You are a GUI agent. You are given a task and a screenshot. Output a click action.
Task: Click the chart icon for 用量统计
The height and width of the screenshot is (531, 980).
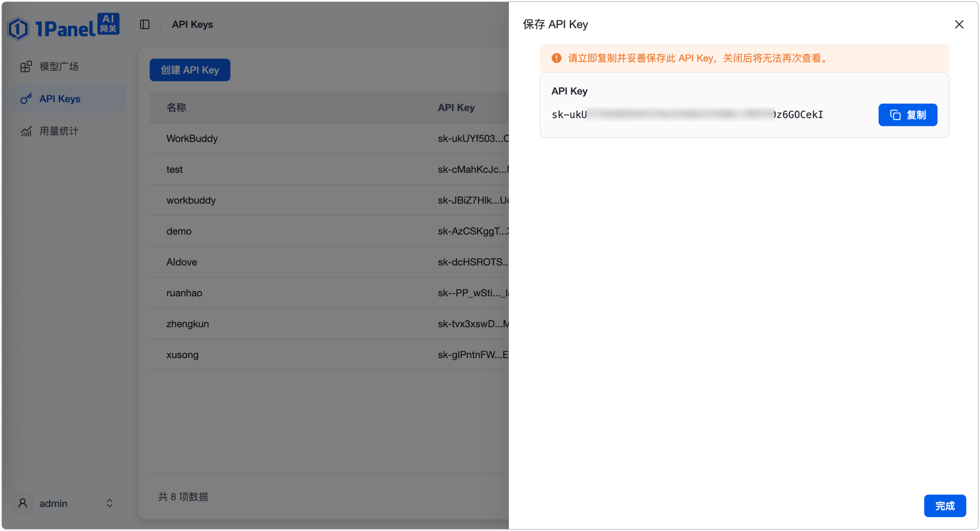click(26, 131)
